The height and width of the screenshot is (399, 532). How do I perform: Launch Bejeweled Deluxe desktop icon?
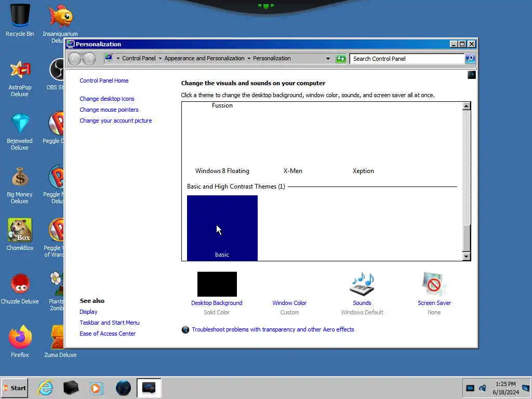(x=20, y=131)
